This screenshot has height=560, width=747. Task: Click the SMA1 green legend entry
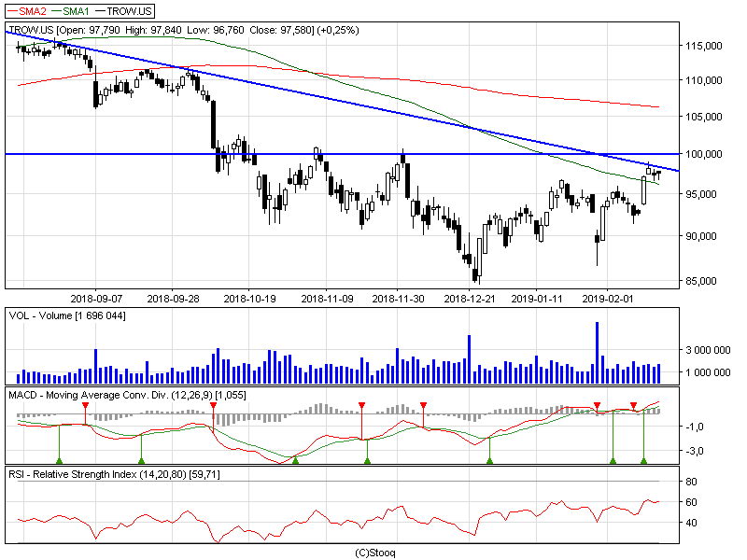(x=71, y=11)
